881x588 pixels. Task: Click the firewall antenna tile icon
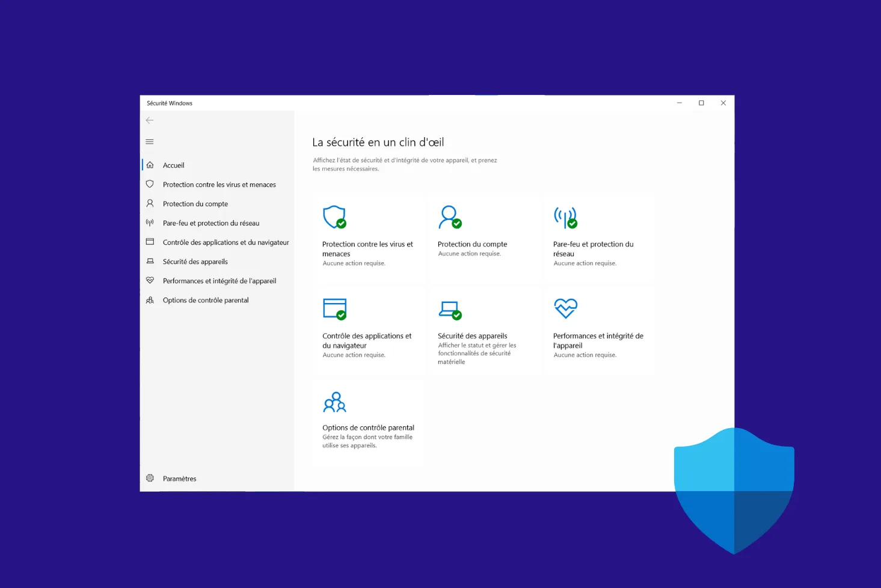tap(565, 217)
